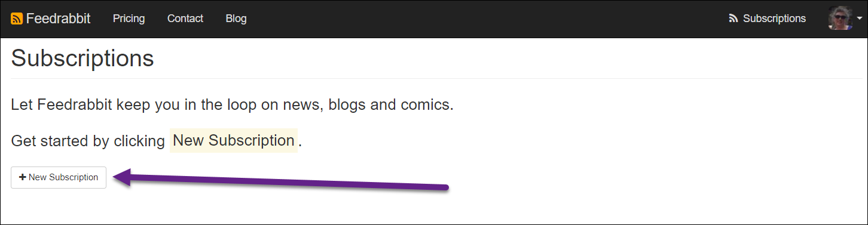Click the RSS icon beside navbar Subscriptions

pyautogui.click(x=733, y=19)
